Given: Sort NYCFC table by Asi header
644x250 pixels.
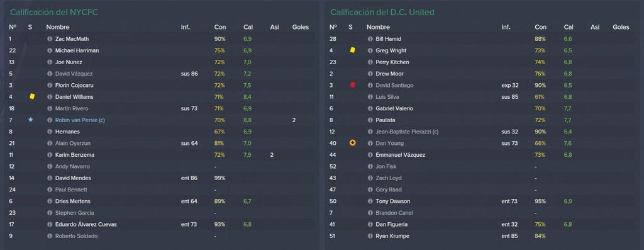Looking at the screenshot, I should 274,27.
